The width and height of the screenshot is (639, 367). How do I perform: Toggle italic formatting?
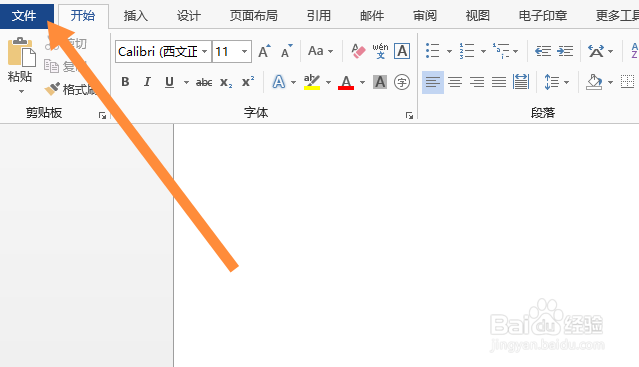coord(147,82)
